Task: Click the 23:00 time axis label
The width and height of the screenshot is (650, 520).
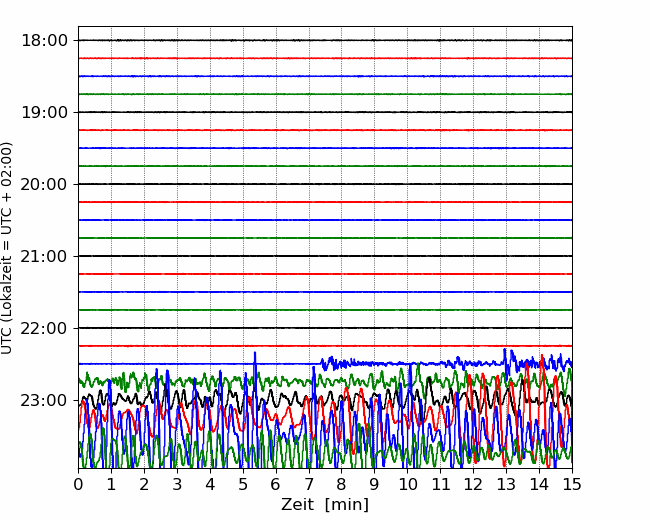Action: pyautogui.click(x=44, y=400)
